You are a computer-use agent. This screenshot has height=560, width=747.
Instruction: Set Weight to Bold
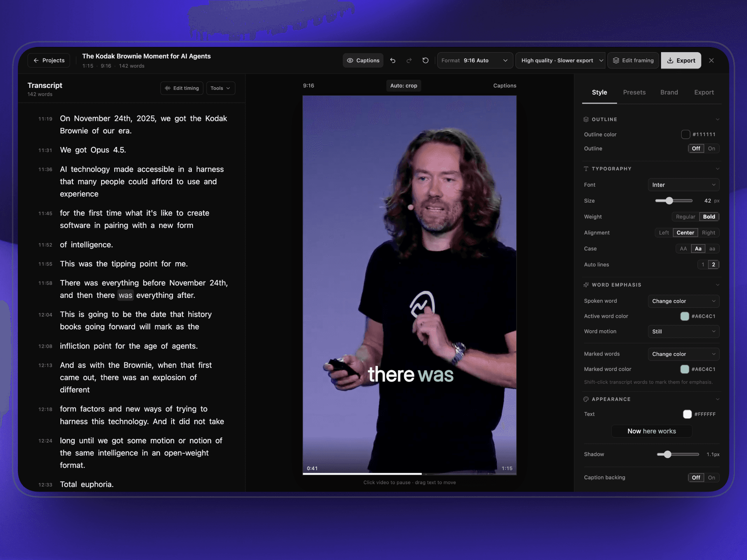[709, 217]
